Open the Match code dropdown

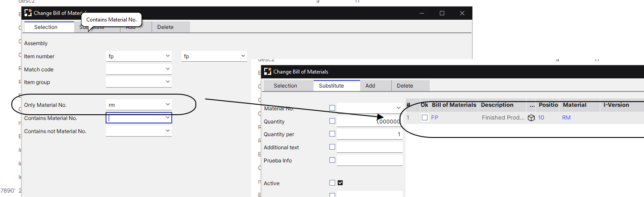[x=167, y=69]
